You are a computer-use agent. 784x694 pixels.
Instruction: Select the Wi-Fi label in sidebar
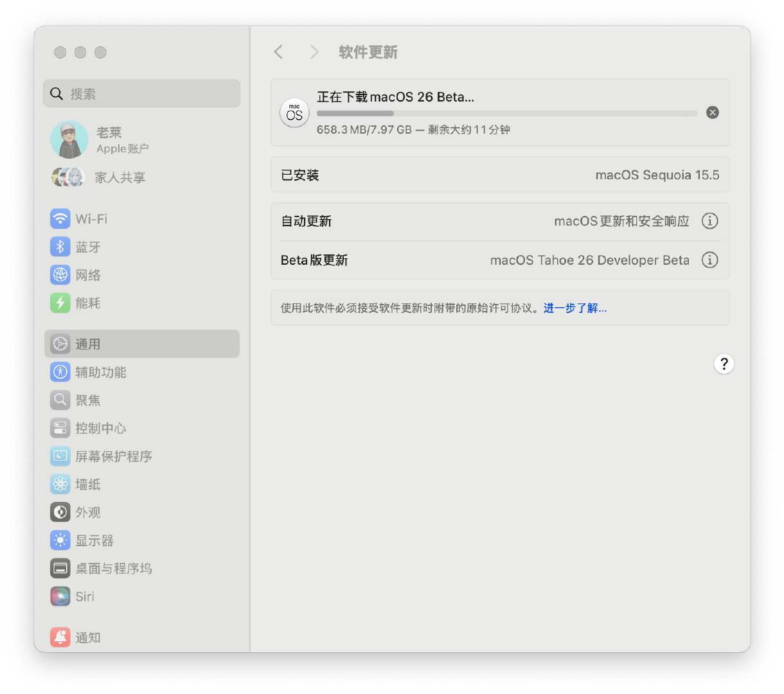click(91, 219)
